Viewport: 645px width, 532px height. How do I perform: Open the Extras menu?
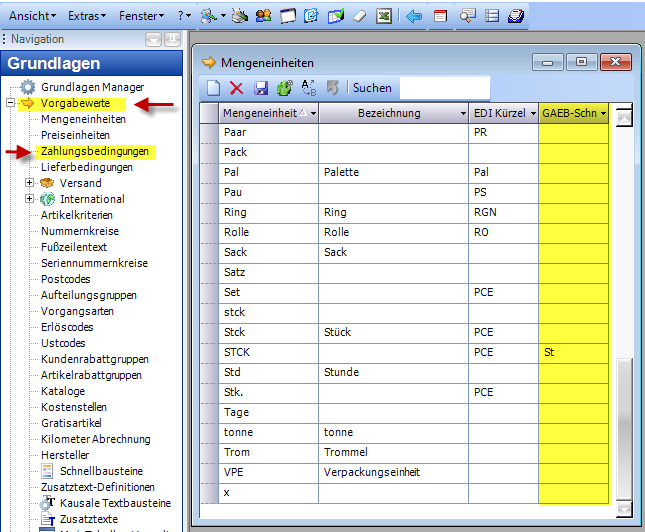click(89, 16)
